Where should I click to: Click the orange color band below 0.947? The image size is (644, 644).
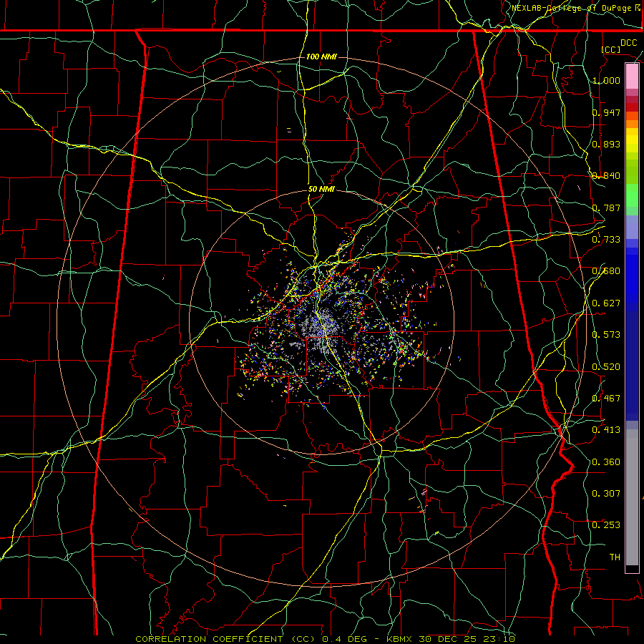[x=632, y=124]
